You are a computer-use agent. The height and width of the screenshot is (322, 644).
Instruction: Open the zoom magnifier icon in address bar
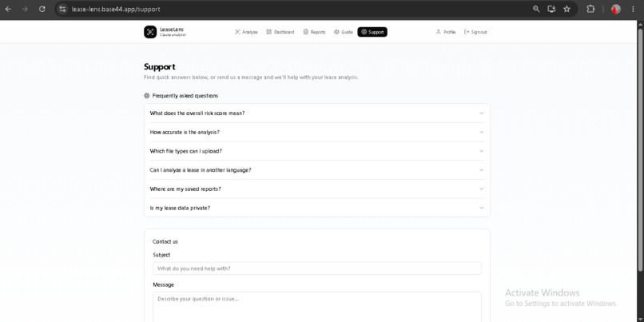point(536,9)
